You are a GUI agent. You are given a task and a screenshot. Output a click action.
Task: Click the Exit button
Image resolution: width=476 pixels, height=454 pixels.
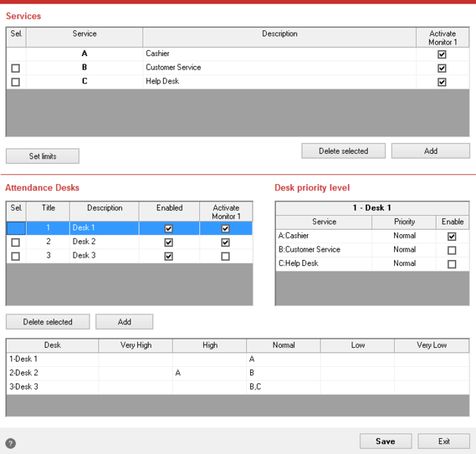[443, 441]
